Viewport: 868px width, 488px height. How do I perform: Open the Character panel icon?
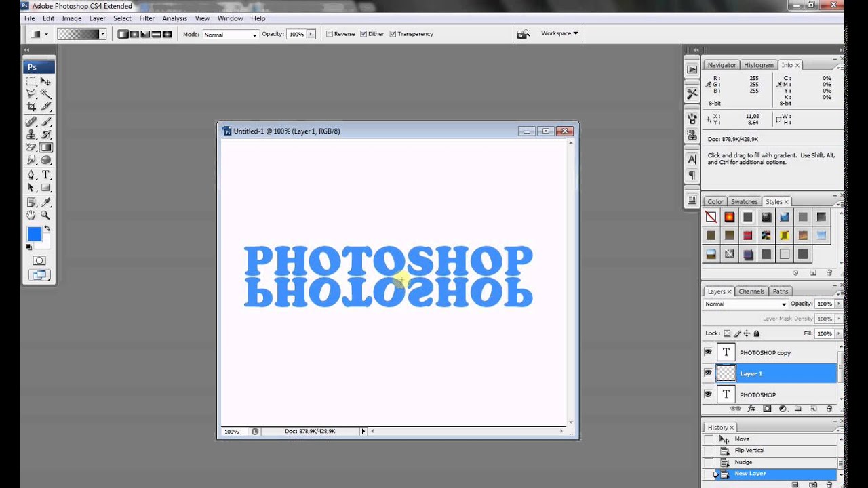pyautogui.click(x=692, y=159)
